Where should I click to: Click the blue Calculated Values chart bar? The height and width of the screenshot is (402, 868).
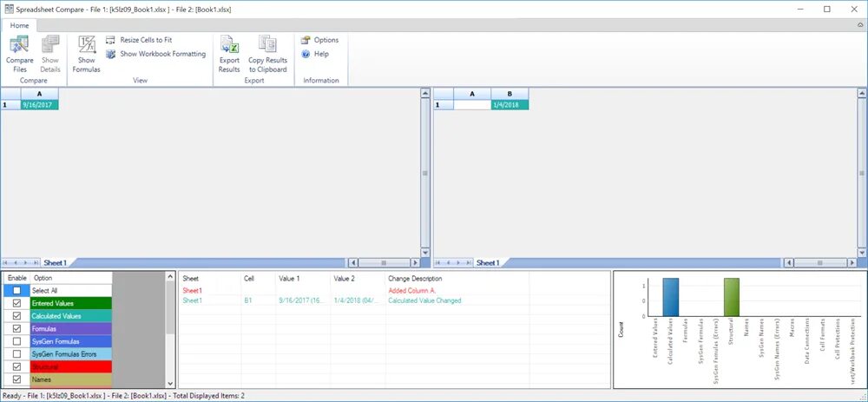point(670,297)
